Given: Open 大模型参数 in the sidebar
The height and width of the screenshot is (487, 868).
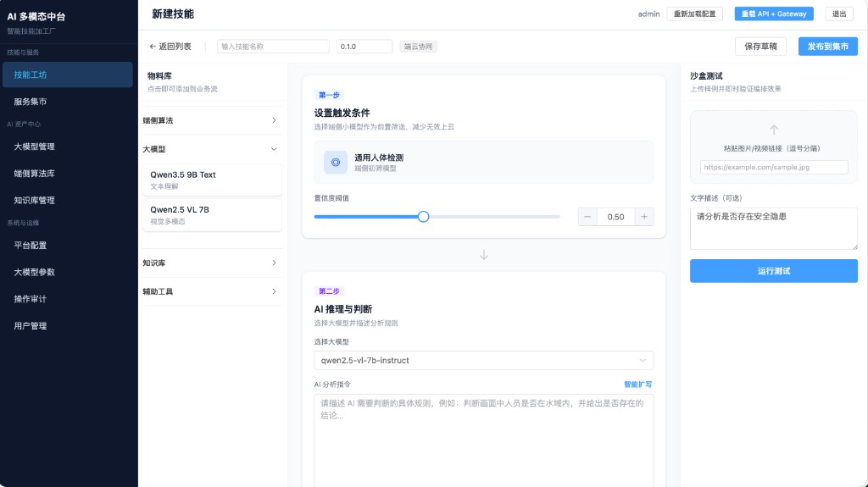Looking at the screenshot, I should [68, 272].
